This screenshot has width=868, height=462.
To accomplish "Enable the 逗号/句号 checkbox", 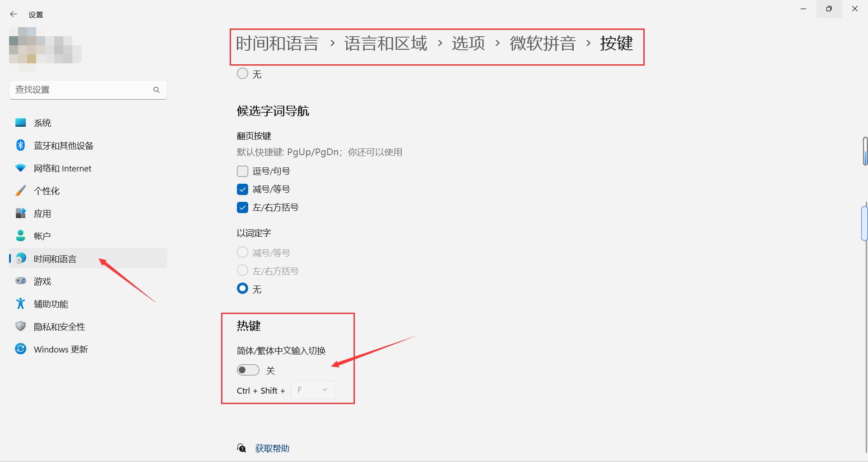I will tap(242, 171).
